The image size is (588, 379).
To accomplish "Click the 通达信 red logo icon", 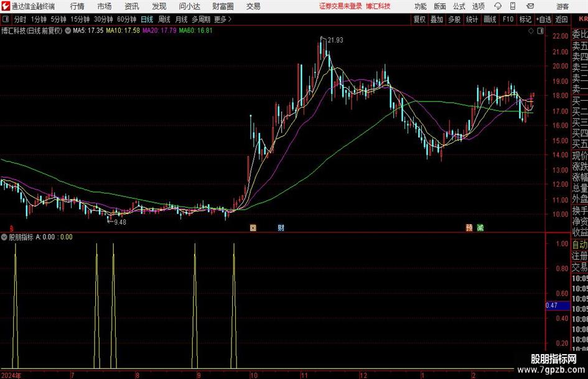I will 5,6.
